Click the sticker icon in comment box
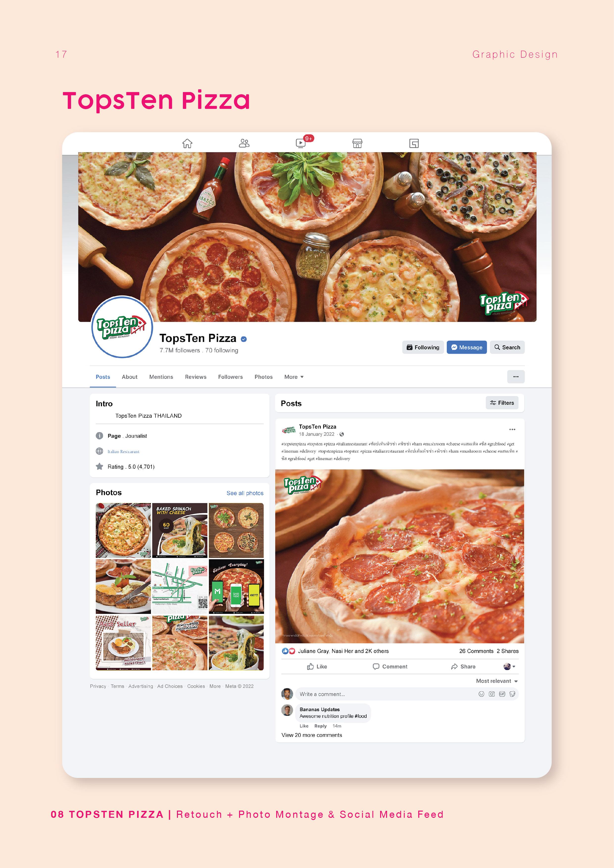This screenshot has height=868, width=614. [512, 694]
